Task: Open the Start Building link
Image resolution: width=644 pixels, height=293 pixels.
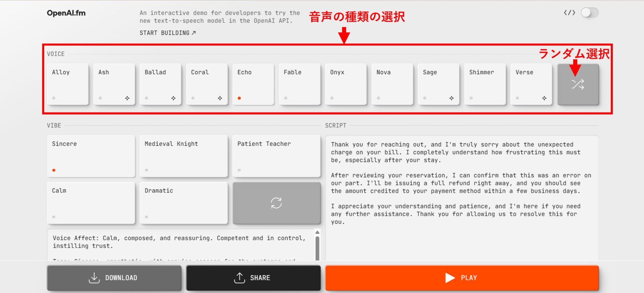Action: (168, 33)
